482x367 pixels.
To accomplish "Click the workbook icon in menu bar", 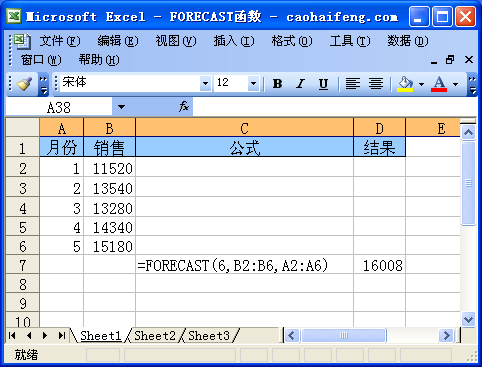I will pos(22,41).
